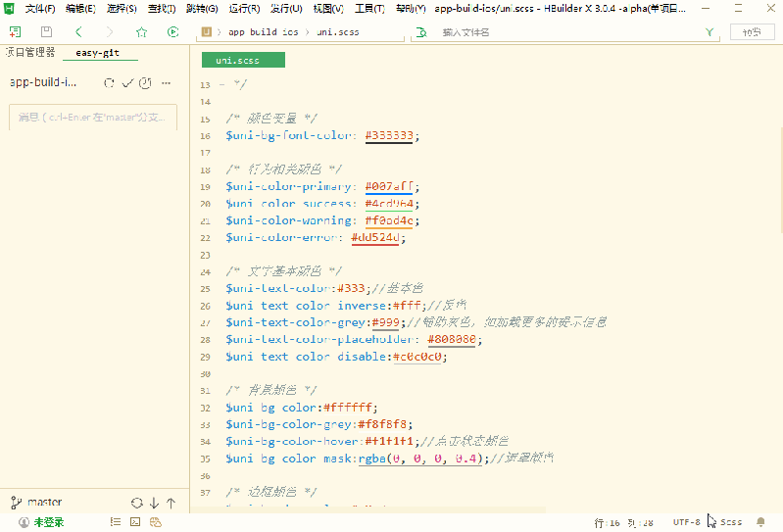Click the uni.scss breadcrumb segment

(x=338, y=32)
